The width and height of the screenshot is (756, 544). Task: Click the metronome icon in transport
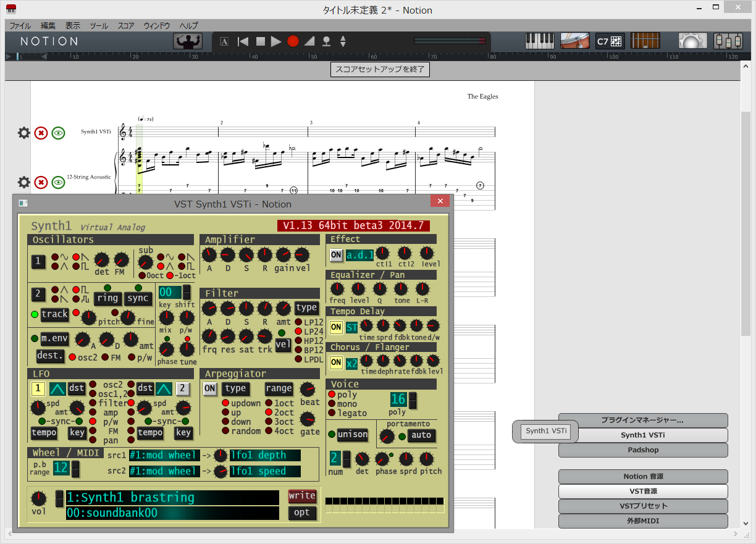(326, 41)
